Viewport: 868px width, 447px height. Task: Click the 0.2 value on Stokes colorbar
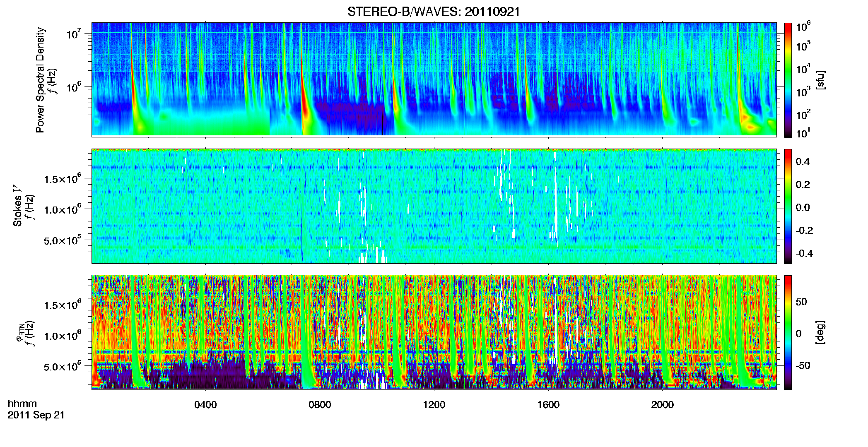(x=803, y=185)
